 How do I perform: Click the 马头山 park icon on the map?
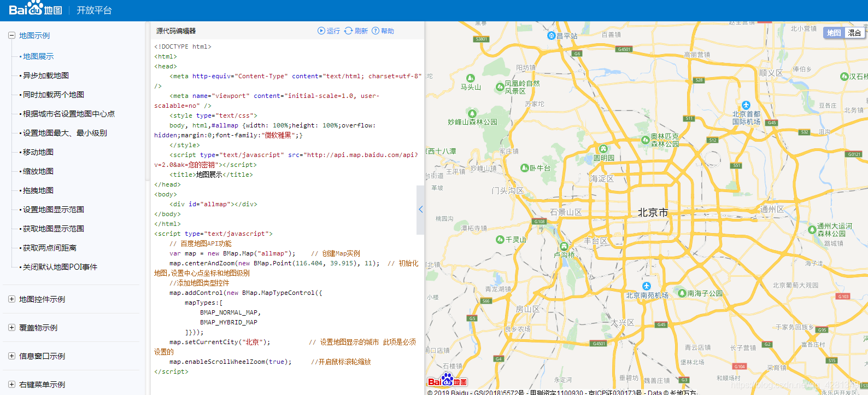pos(471,78)
